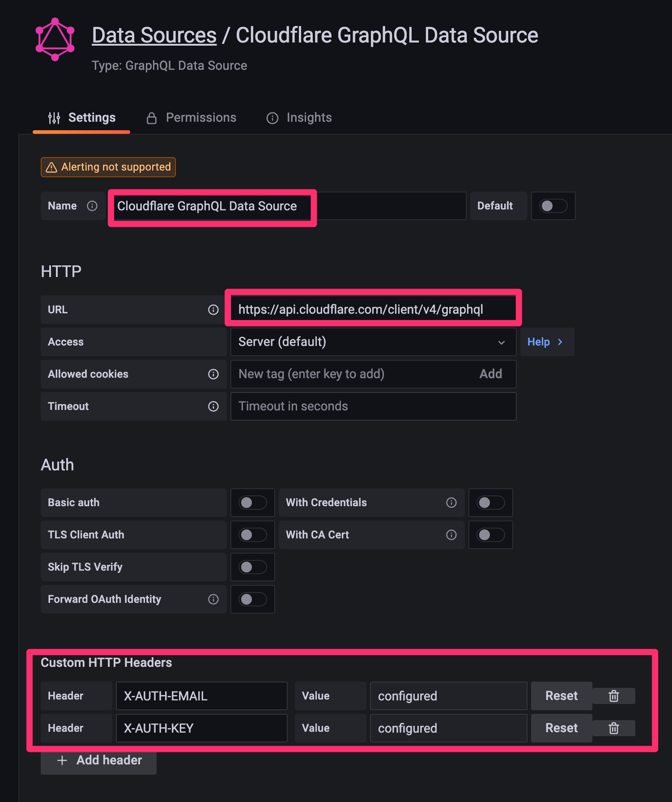Switch to the Permissions tab
Image resolution: width=672 pixels, height=802 pixels.
pyautogui.click(x=192, y=118)
